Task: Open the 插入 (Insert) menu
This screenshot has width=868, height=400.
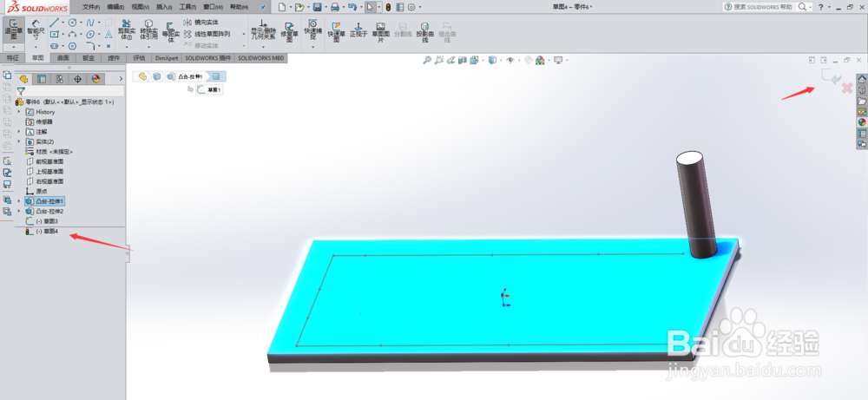Action: click(x=164, y=7)
